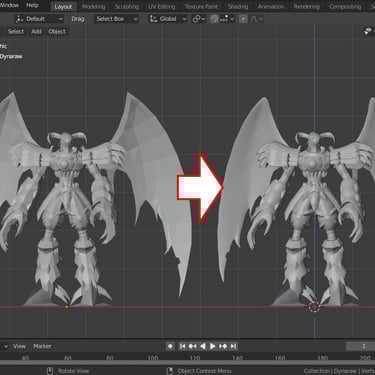Image resolution: width=375 pixels, height=375 pixels.
Task: Play the animation forward
Action: [x=213, y=346]
